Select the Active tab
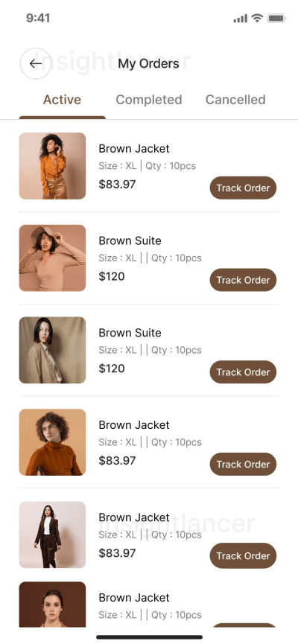The image size is (298, 644). pos(62,100)
